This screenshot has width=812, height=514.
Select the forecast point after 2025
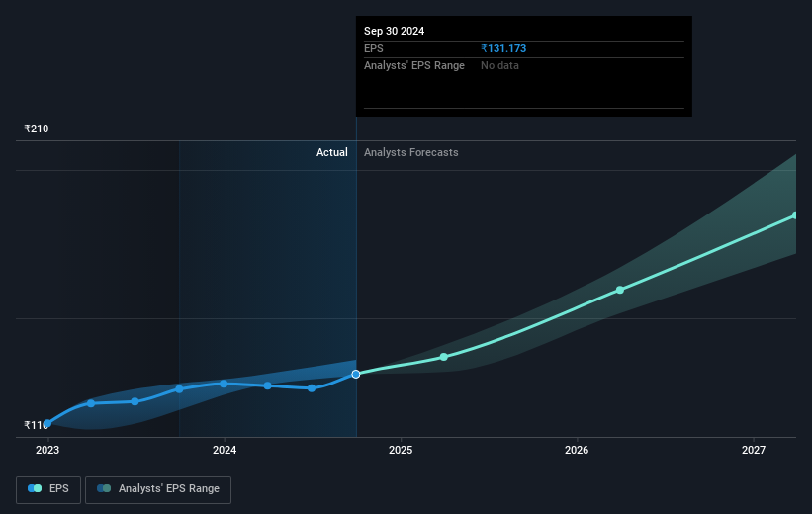point(444,357)
